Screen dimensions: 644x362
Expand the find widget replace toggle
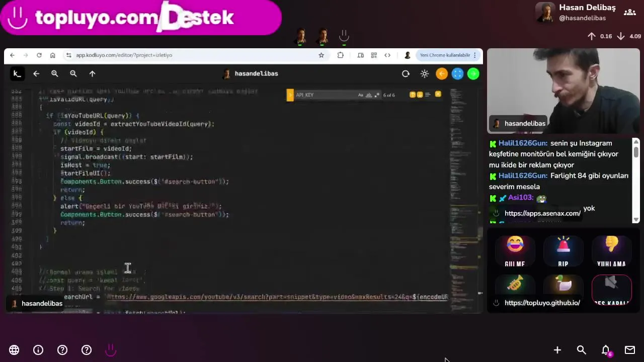click(x=290, y=95)
